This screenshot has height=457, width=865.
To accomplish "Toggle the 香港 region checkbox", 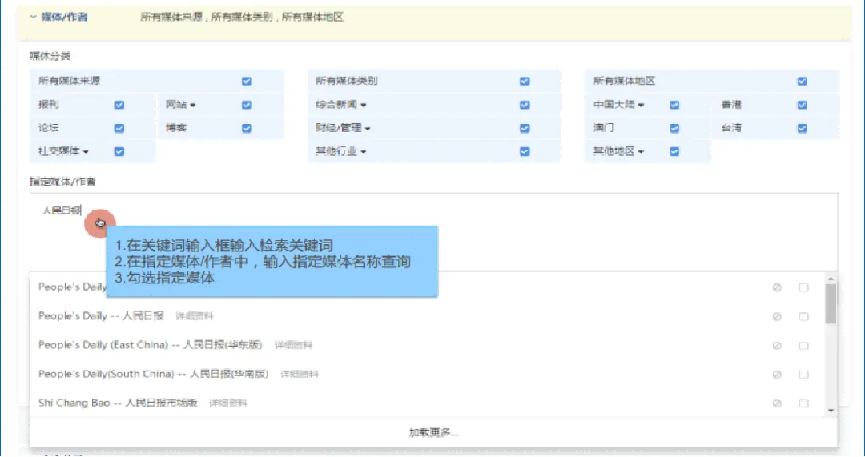I will click(x=802, y=105).
